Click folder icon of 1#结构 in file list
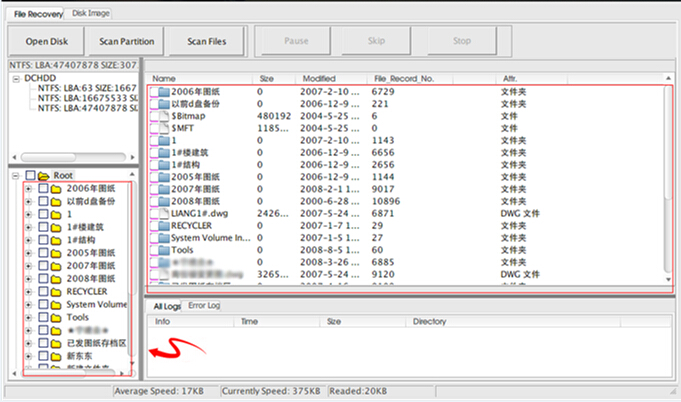 click(x=164, y=165)
